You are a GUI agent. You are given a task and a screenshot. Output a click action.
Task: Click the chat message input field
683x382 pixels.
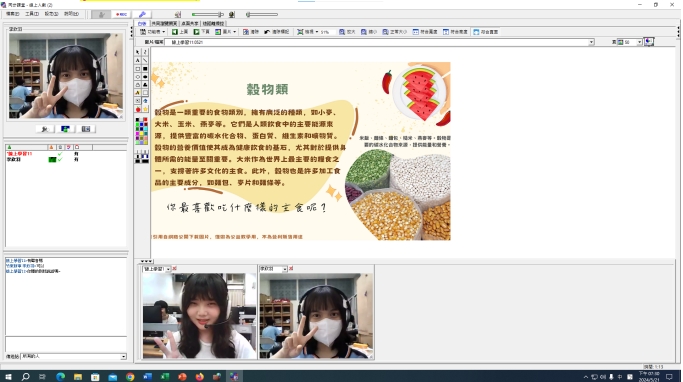click(x=66, y=343)
